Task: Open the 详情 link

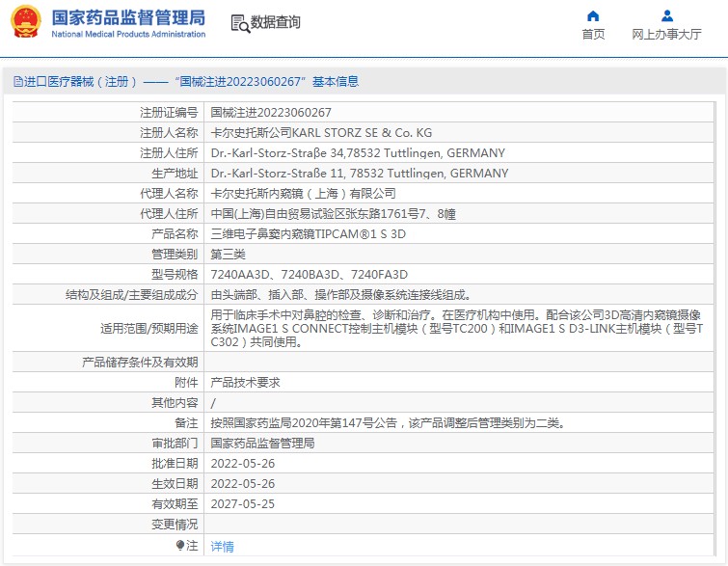Action: (x=222, y=547)
